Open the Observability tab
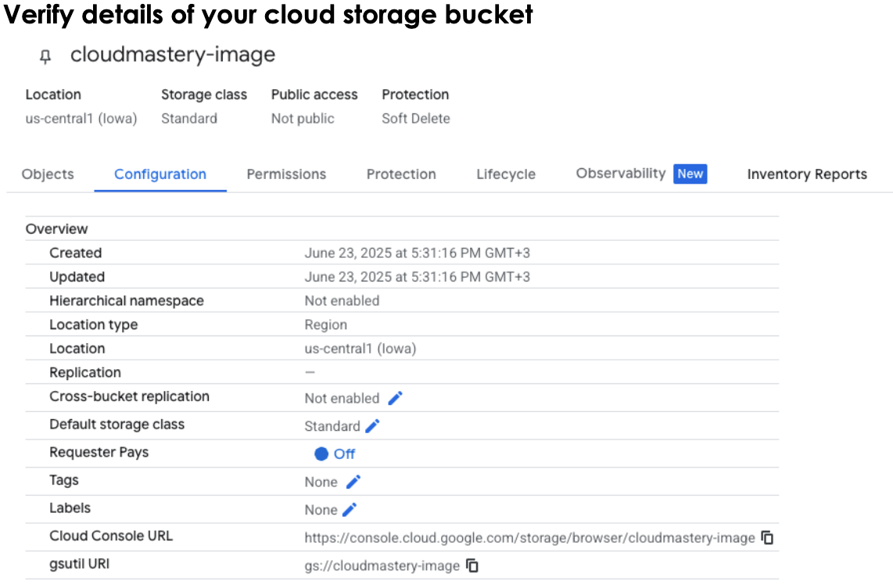 click(622, 174)
